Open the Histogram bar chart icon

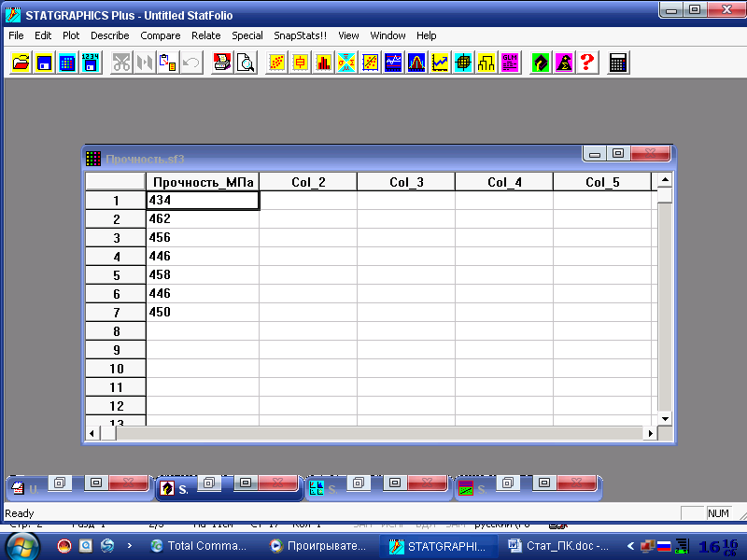coord(323,63)
